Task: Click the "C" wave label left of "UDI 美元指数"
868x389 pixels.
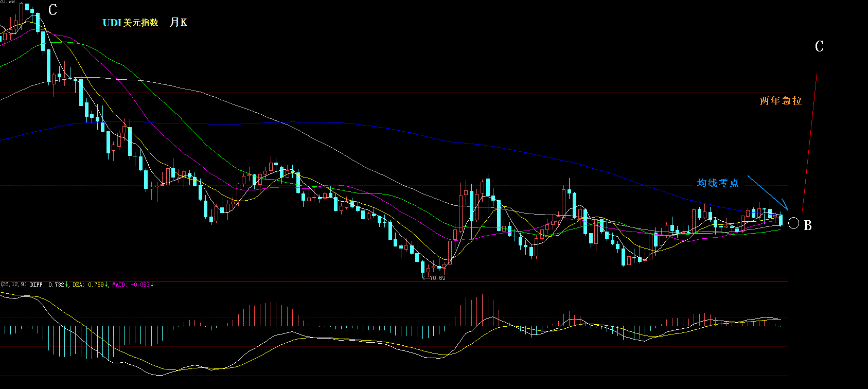Action: pyautogui.click(x=52, y=10)
